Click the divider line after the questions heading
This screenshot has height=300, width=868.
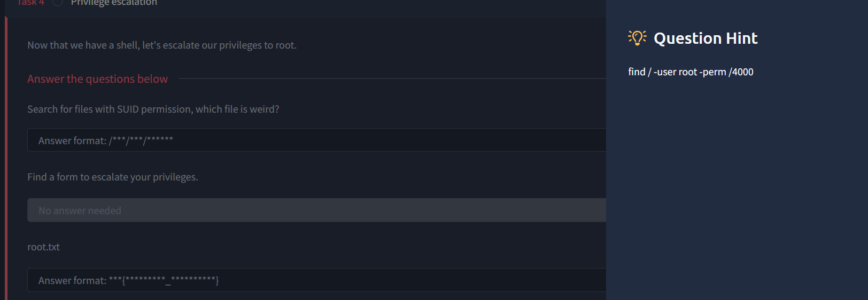coord(392,78)
